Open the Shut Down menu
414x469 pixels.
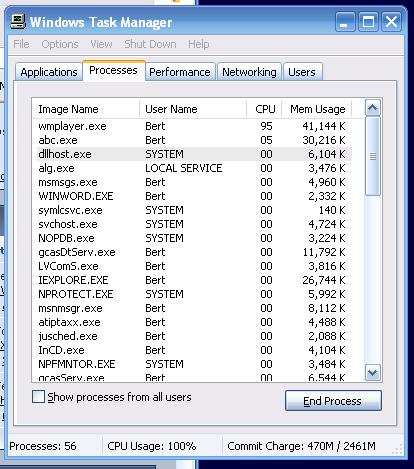pyautogui.click(x=150, y=44)
